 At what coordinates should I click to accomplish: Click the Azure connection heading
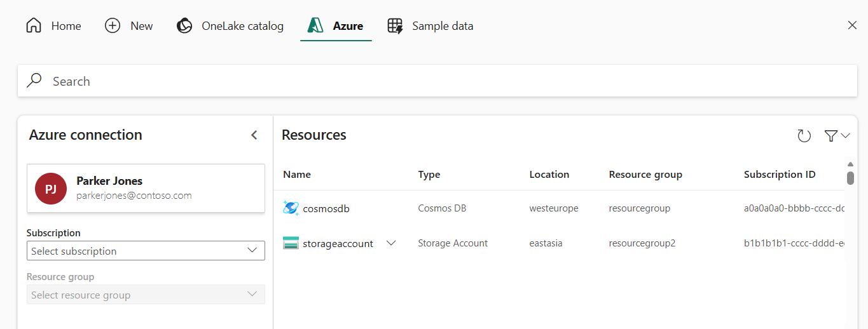86,135
